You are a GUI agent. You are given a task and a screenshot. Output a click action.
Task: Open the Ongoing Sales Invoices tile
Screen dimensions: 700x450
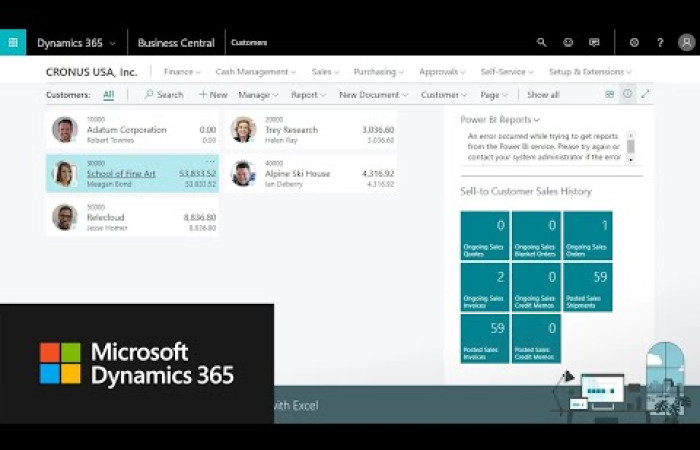coord(485,287)
